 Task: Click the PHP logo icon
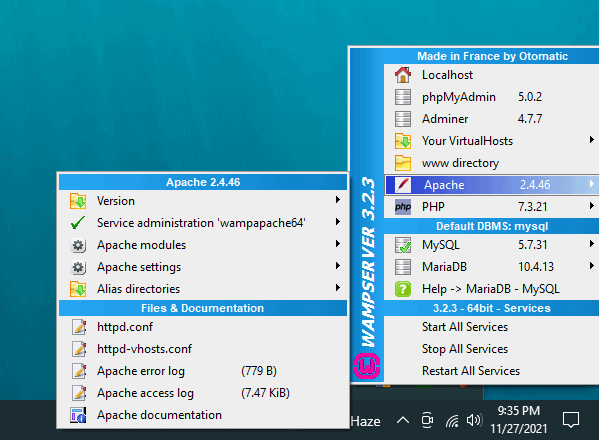pyautogui.click(x=403, y=207)
